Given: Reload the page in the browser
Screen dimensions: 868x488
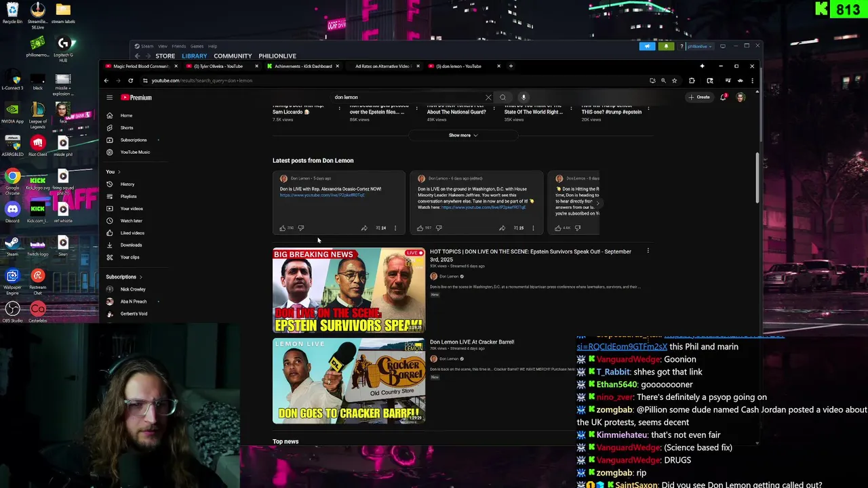Looking at the screenshot, I should pos(130,81).
